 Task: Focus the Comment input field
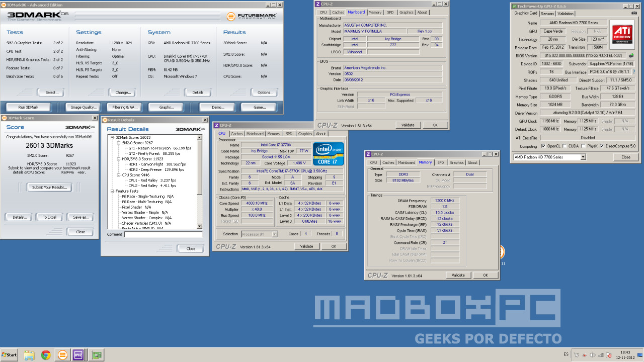[x=164, y=234]
